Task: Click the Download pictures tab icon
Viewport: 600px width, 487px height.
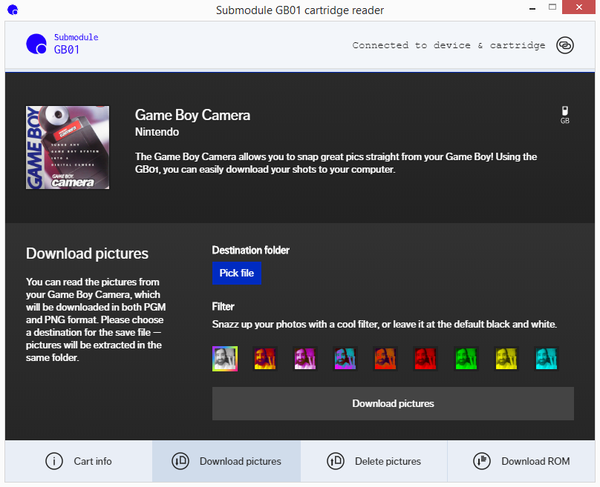Action: point(180,461)
